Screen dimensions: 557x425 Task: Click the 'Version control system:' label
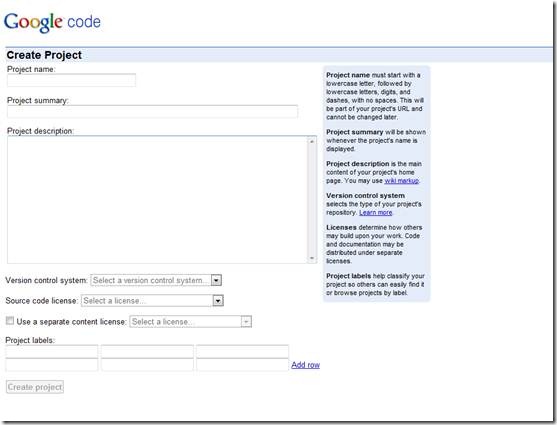click(x=46, y=280)
